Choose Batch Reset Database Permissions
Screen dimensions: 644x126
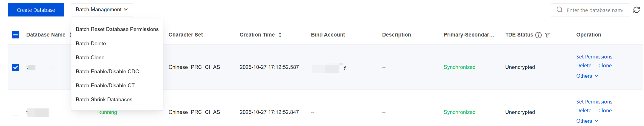pos(117,29)
